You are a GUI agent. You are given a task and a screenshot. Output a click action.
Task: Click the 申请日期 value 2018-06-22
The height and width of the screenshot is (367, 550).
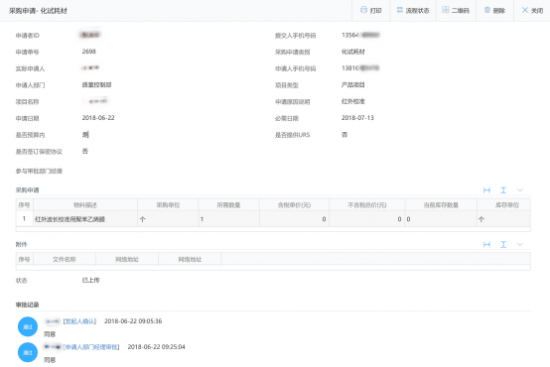pyautogui.click(x=98, y=118)
